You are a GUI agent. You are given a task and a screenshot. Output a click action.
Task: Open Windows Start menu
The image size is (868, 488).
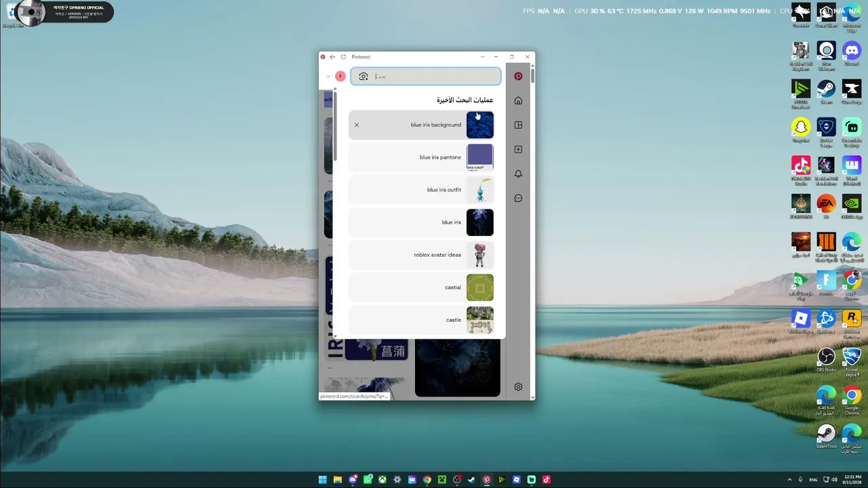(x=323, y=480)
